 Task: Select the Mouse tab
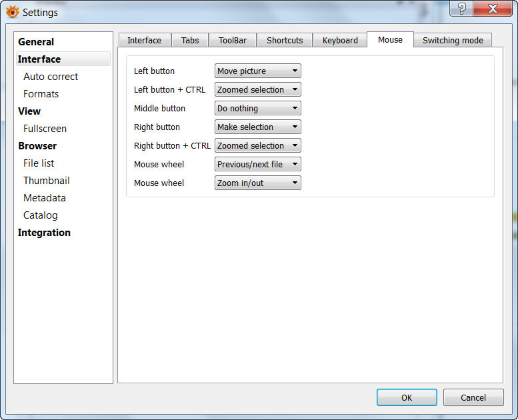tap(390, 39)
